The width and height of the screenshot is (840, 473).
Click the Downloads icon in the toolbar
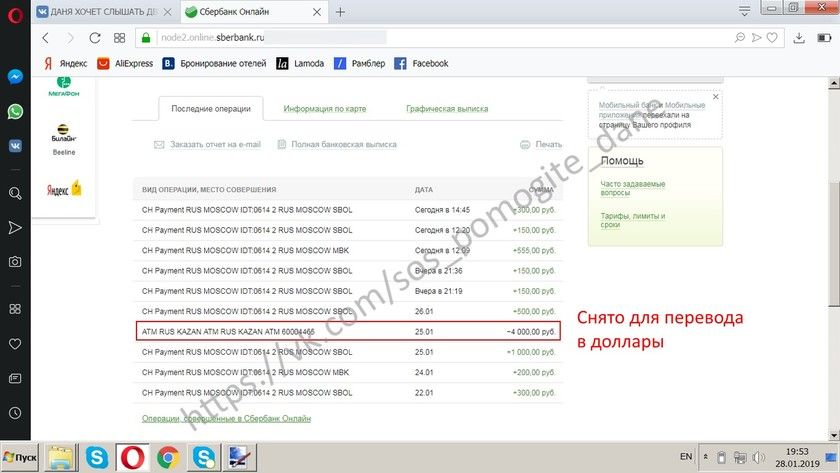[799, 38]
